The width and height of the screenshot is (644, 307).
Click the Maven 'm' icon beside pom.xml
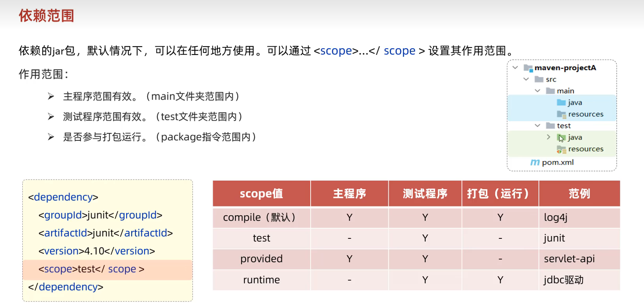point(535,162)
